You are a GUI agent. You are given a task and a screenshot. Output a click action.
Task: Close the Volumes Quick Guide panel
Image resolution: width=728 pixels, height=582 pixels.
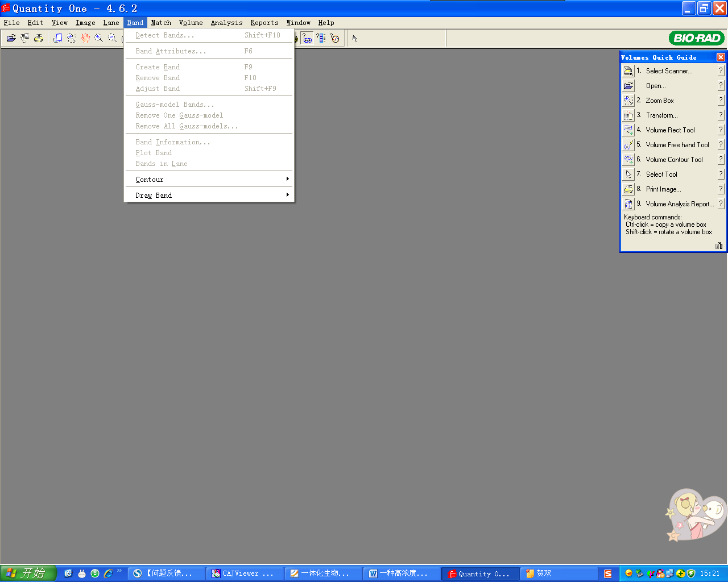tap(721, 57)
